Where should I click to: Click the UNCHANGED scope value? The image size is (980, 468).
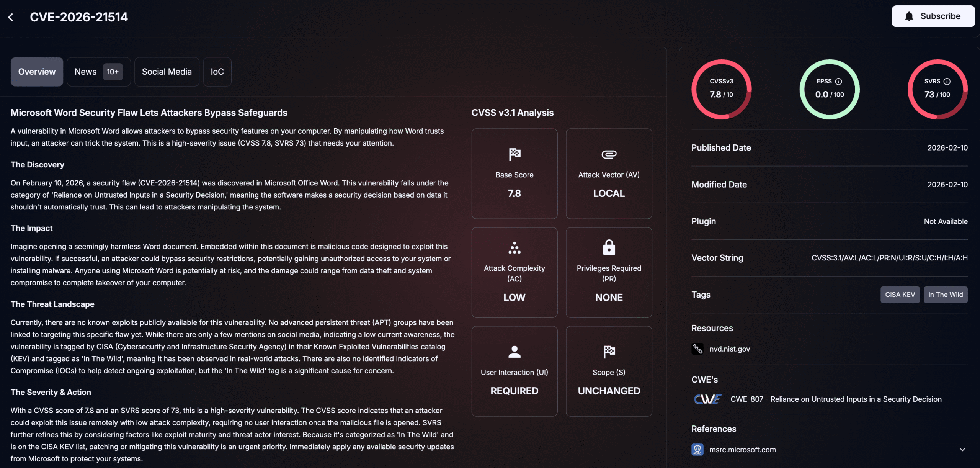point(609,391)
